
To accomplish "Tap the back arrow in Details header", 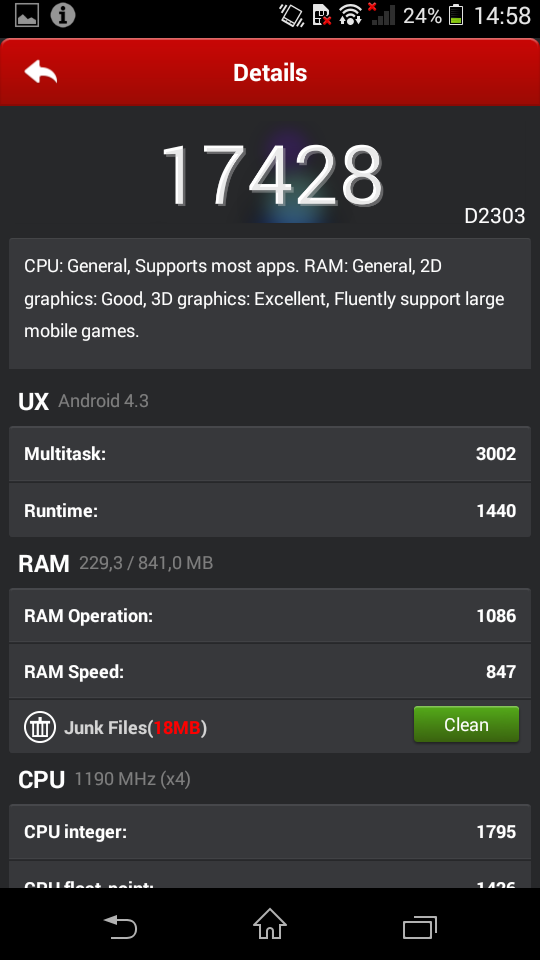I will tap(40, 72).
